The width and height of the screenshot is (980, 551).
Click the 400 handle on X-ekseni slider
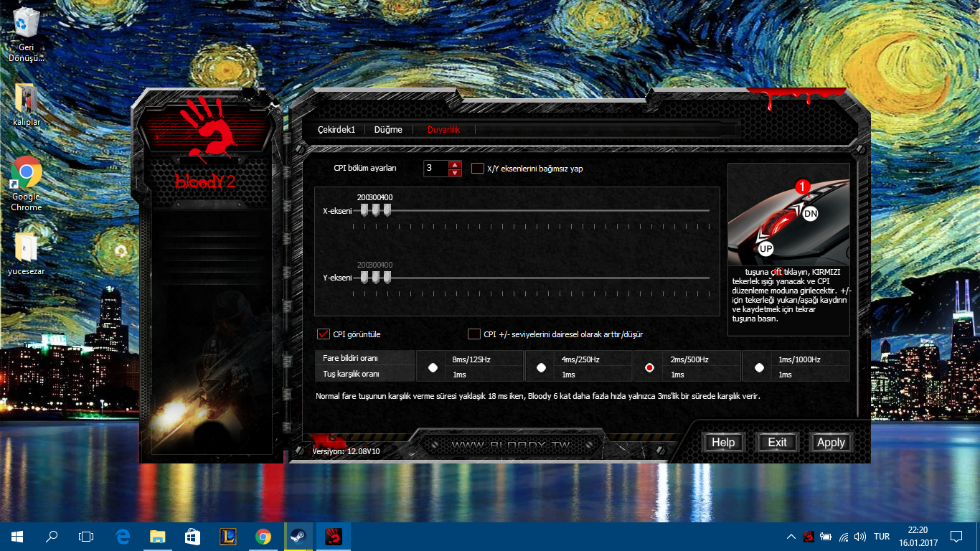pyautogui.click(x=387, y=209)
